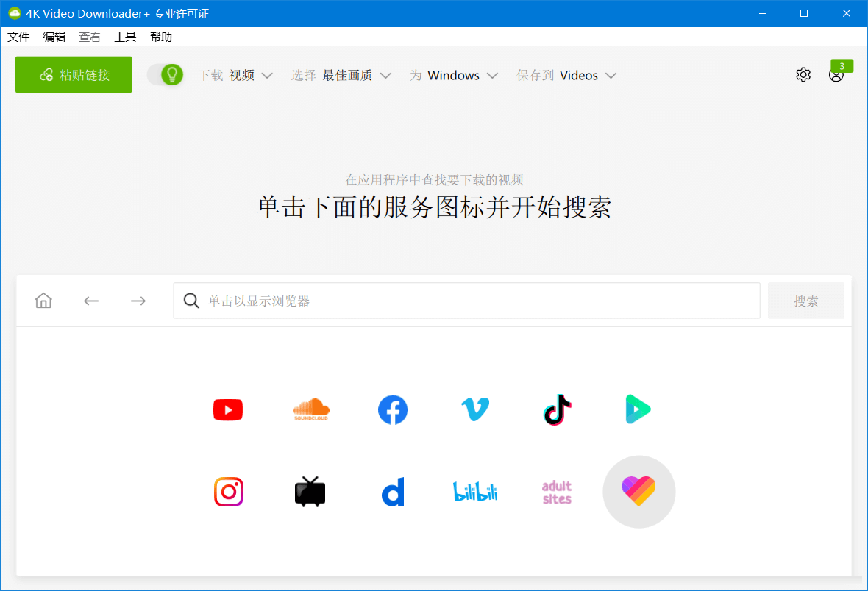
Task: Open the settings gear
Action: 803,74
